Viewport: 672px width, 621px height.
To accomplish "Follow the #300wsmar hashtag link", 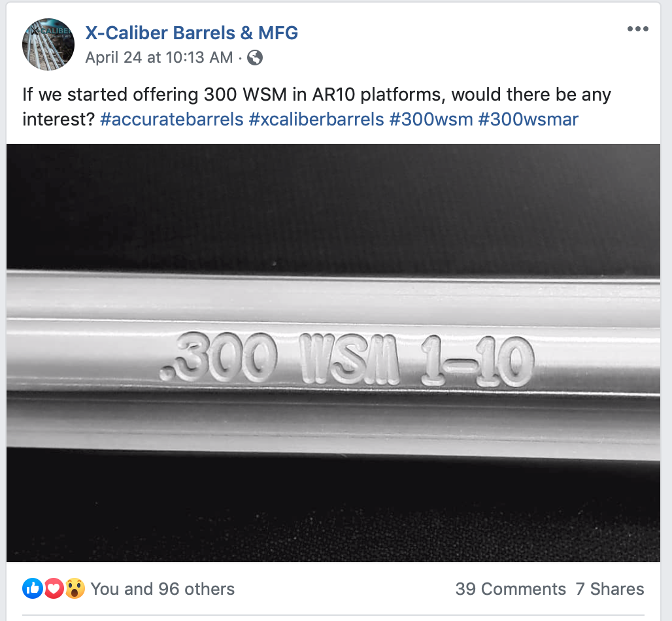I will pos(528,120).
